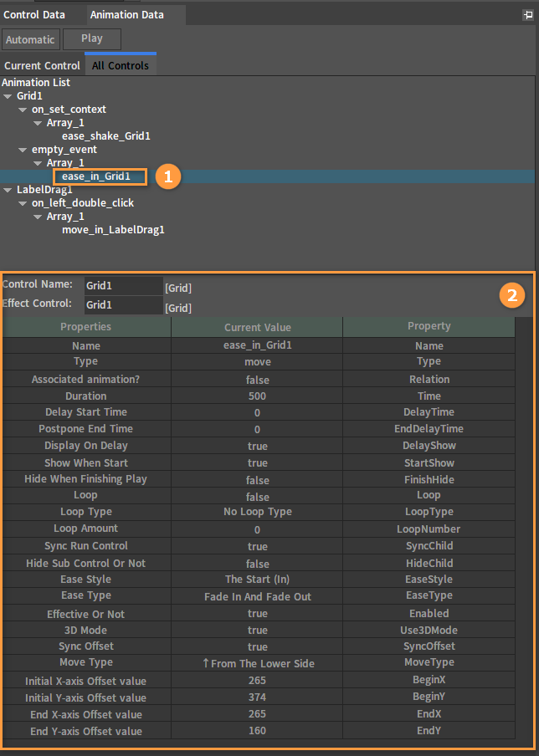Collapse the on_left_double_click node arrow
The image size is (539, 756).
pyautogui.click(x=23, y=203)
